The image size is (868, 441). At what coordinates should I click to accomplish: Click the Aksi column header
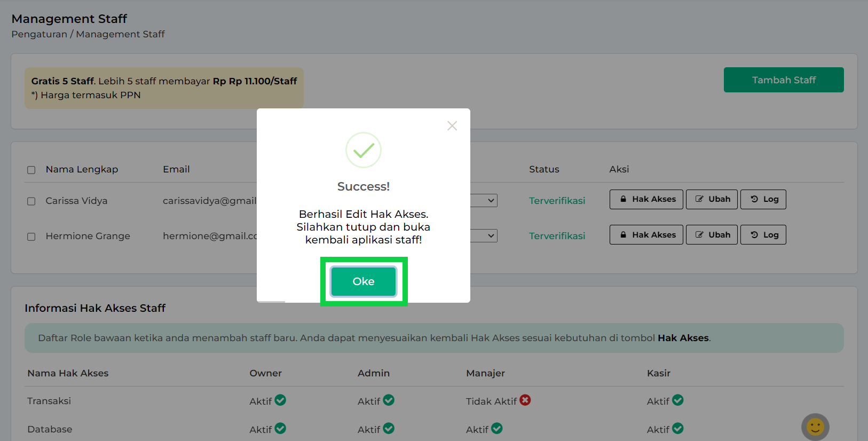point(619,169)
